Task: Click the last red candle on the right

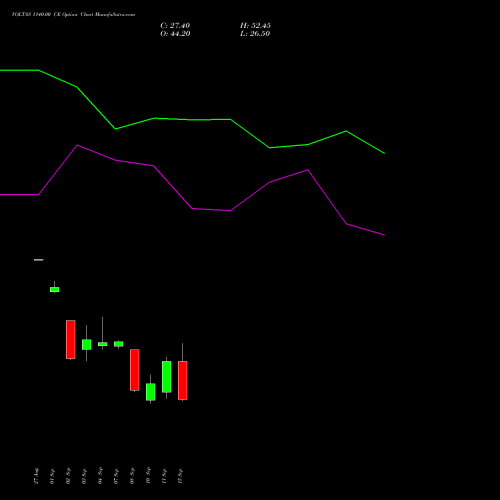Action: point(183,380)
